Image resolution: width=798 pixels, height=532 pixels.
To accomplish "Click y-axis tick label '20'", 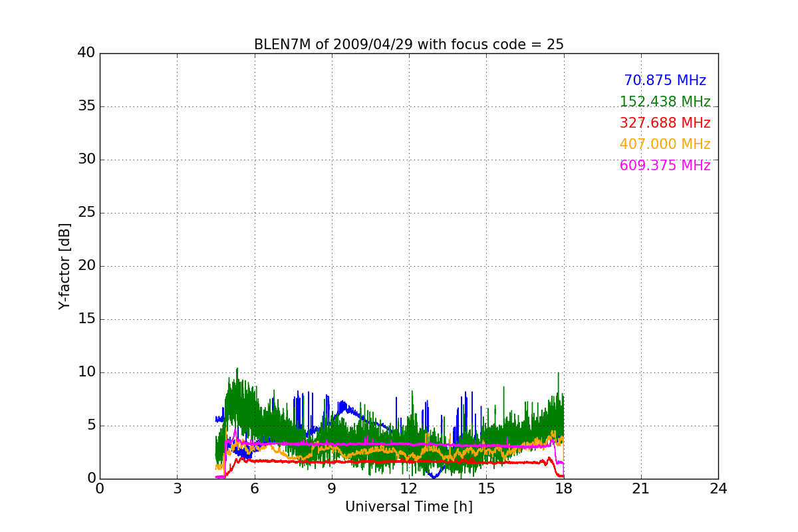I will [x=86, y=266].
